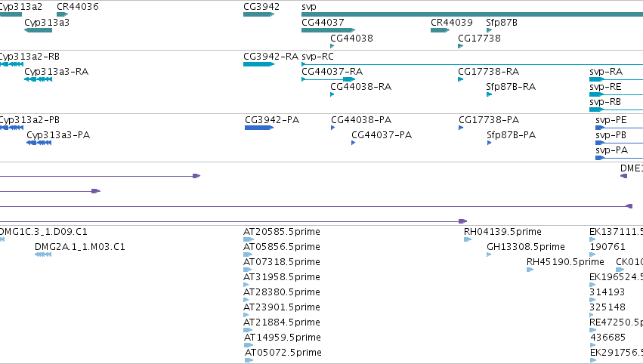The image size is (643, 364).
Task: Select the svp gene label
Action: tap(309, 7)
